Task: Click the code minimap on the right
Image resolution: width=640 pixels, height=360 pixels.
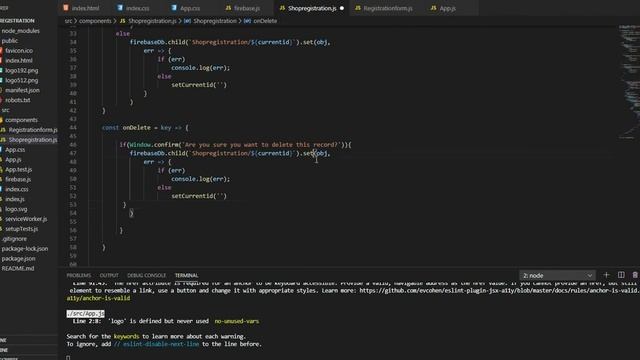Action: click(x=629, y=82)
